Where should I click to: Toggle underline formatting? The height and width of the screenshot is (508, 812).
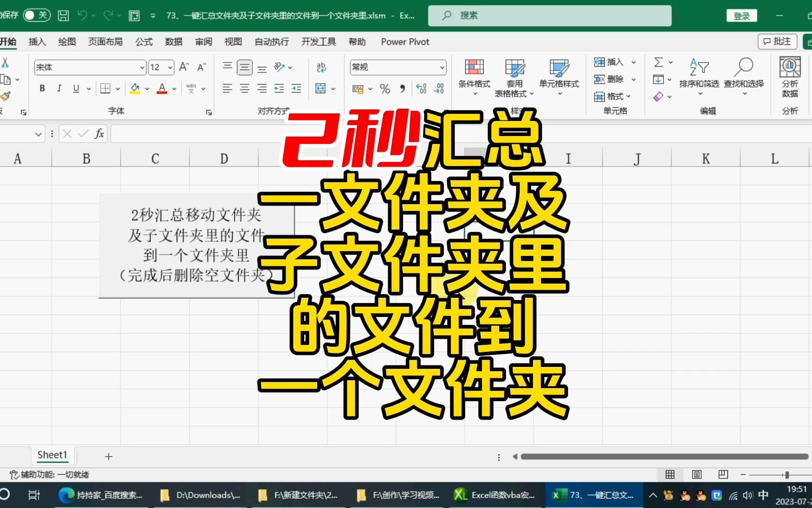point(75,88)
